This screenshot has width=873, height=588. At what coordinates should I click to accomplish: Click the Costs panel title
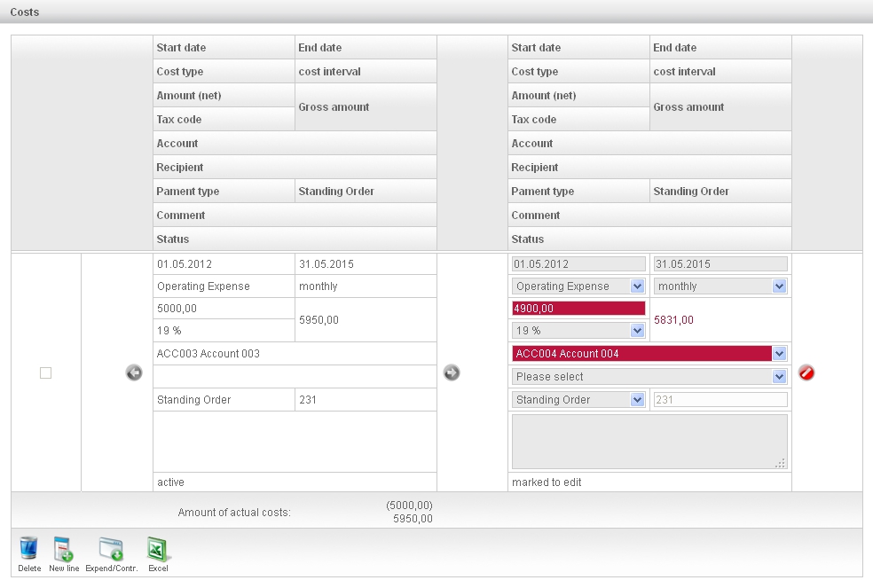point(25,12)
